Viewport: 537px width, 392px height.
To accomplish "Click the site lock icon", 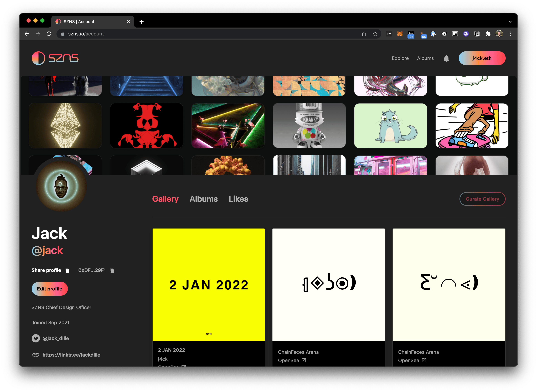I will tap(63, 34).
